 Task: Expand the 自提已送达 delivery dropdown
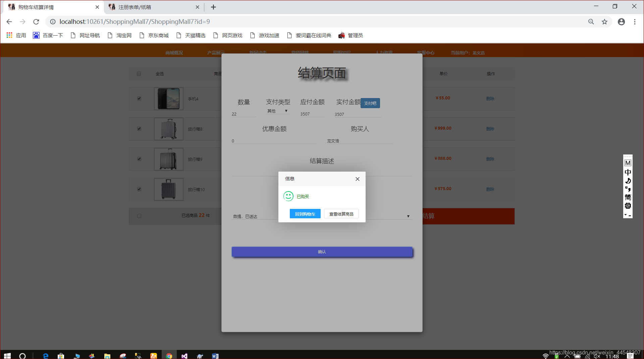tap(408, 216)
